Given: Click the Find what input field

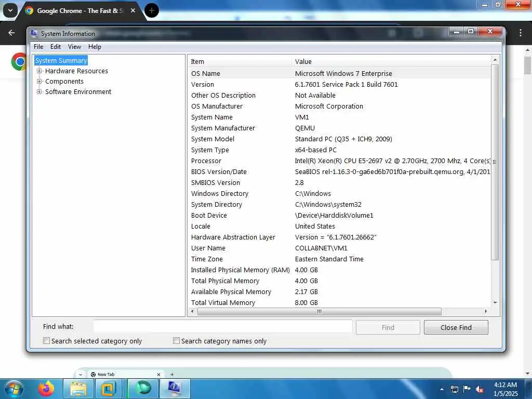Looking at the screenshot, I should [223, 327].
